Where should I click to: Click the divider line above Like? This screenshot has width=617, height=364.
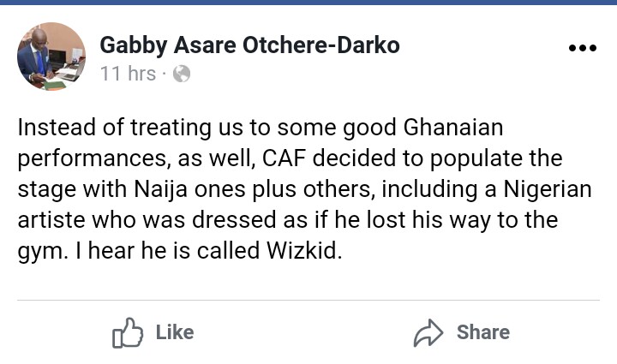tap(308, 301)
